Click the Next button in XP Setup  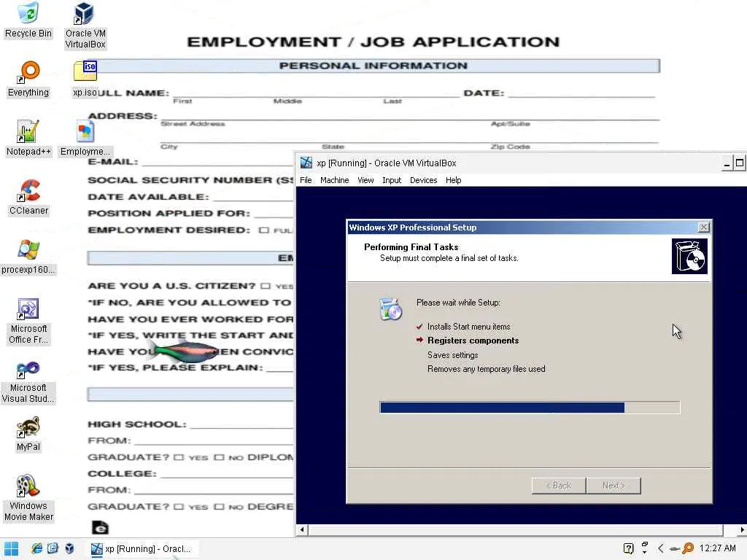pos(614,486)
